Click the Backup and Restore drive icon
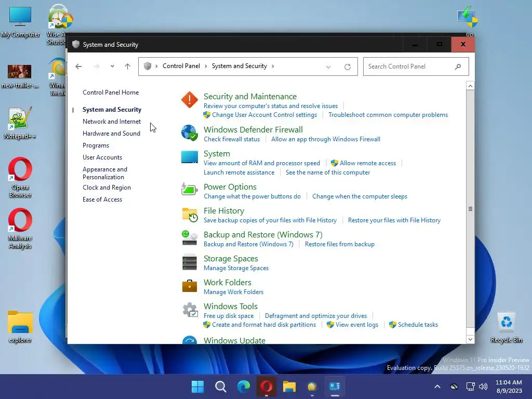532x399 pixels. coord(189,238)
